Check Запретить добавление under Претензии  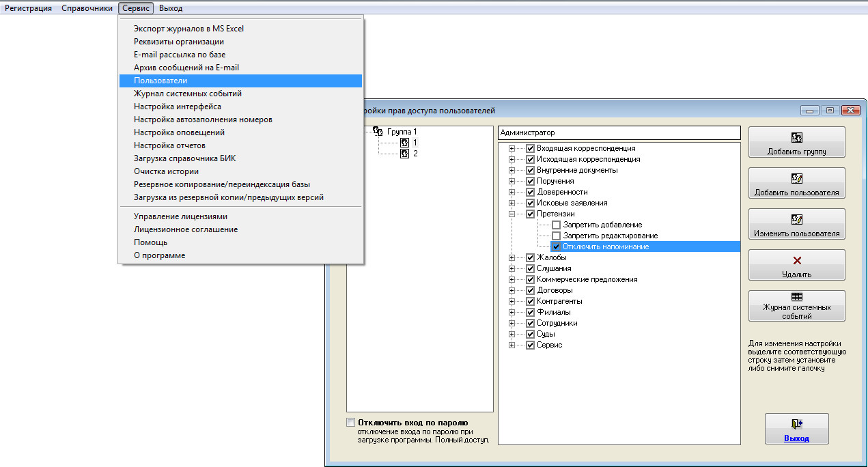point(556,225)
